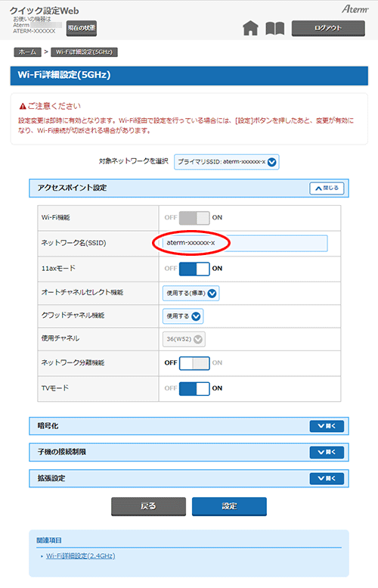Open the 対象ネットワークを選択 dropdown

pos(227,162)
